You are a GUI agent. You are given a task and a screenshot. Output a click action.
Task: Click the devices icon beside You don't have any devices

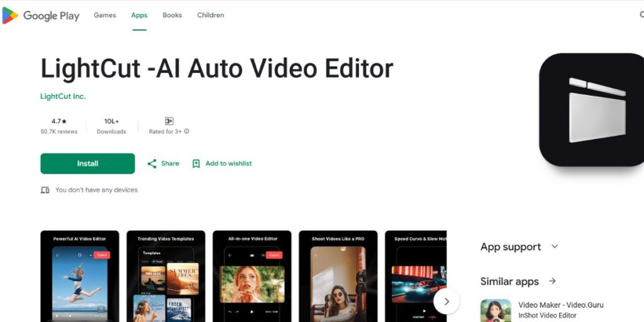click(45, 190)
